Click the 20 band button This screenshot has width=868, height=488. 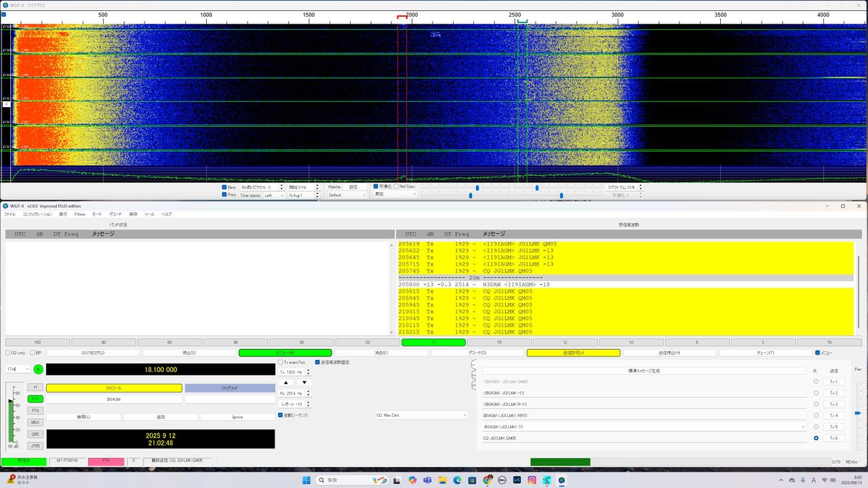368,342
